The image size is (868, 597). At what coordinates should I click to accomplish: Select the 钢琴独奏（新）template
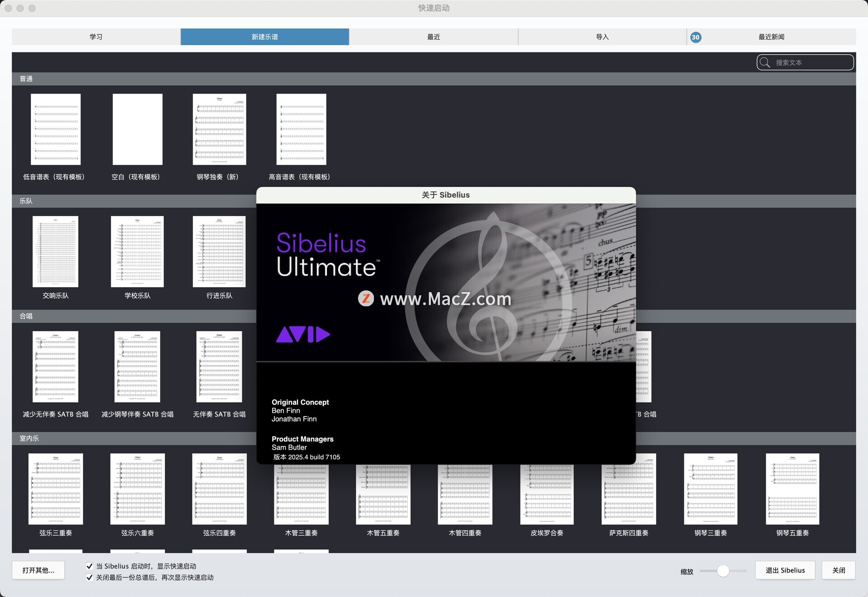pyautogui.click(x=219, y=129)
